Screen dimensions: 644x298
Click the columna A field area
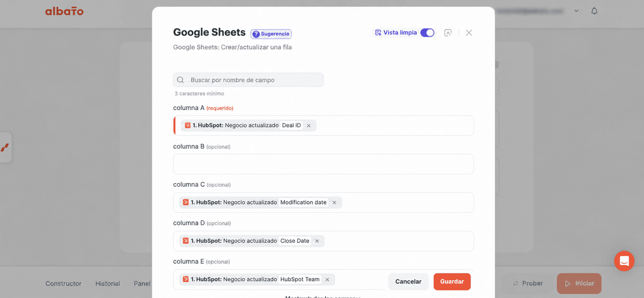pos(323,126)
